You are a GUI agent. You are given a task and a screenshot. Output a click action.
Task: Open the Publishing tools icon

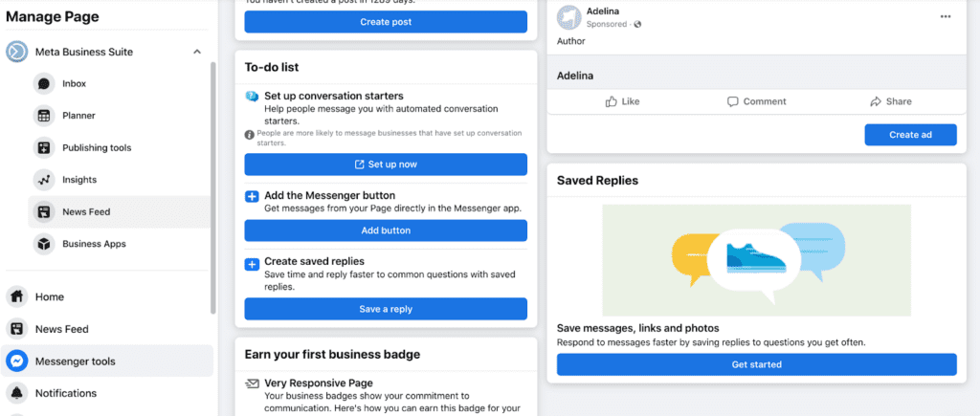click(44, 148)
